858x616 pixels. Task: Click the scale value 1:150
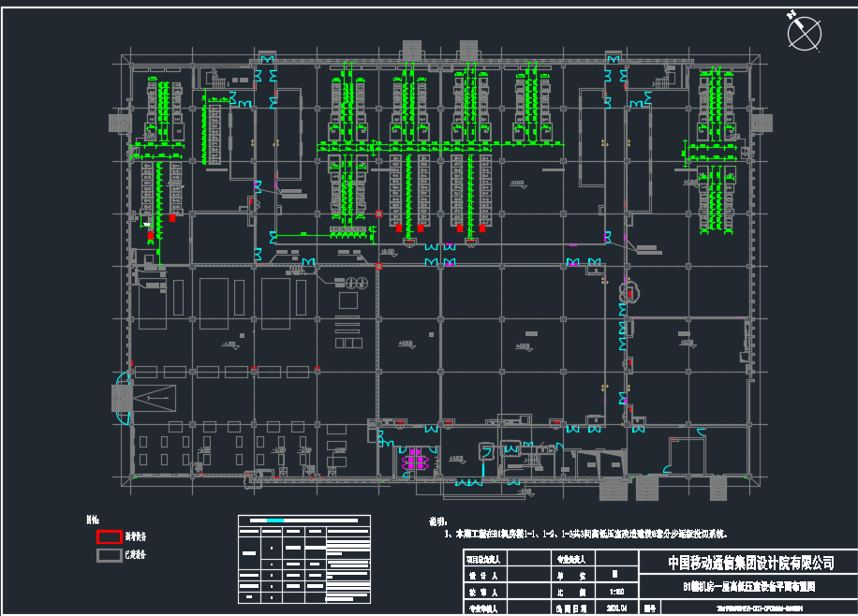point(616,592)
